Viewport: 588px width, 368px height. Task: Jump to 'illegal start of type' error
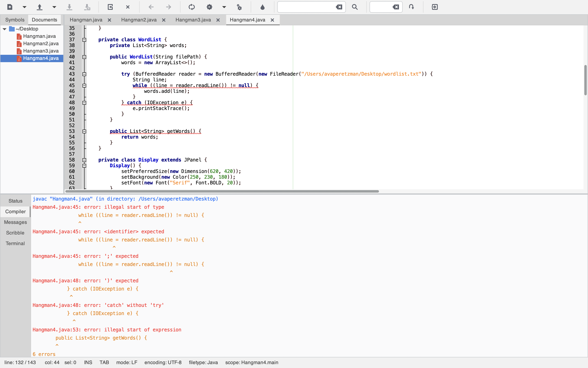pos(98,207)
